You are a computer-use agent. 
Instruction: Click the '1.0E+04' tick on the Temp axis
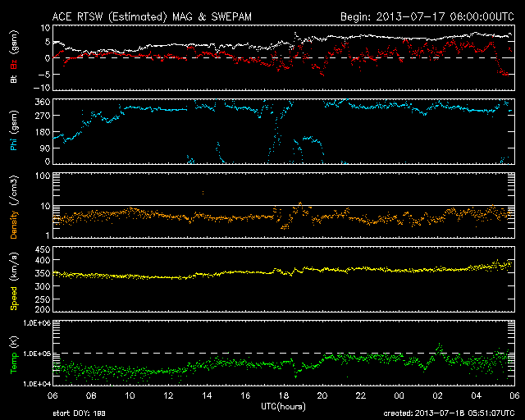[x=37, y=384]
